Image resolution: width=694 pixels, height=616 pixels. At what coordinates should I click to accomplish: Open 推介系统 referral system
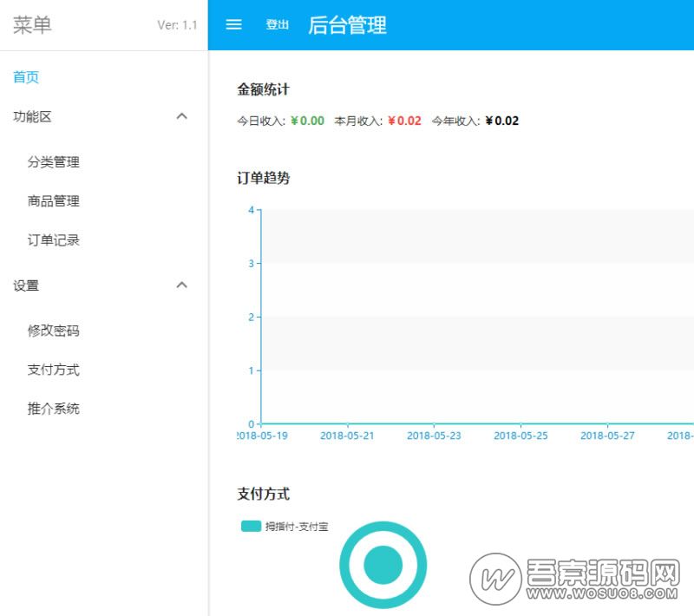54,409
